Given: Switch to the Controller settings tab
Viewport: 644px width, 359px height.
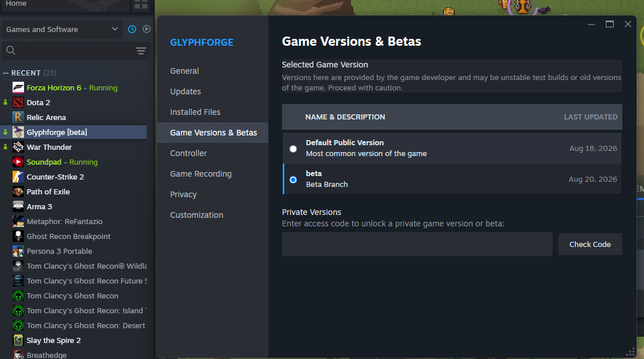Looking at the screenshot, I should (x=188, y=153).
